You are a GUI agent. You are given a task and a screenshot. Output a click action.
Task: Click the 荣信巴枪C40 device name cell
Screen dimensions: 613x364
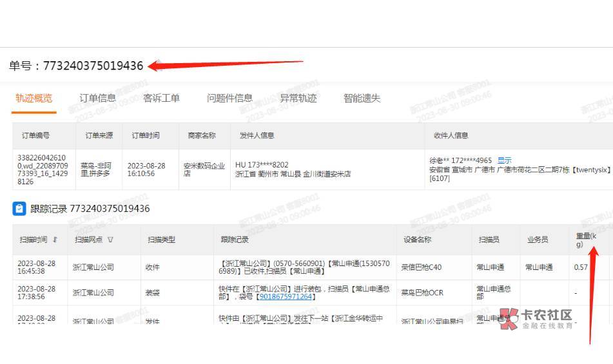422,267
